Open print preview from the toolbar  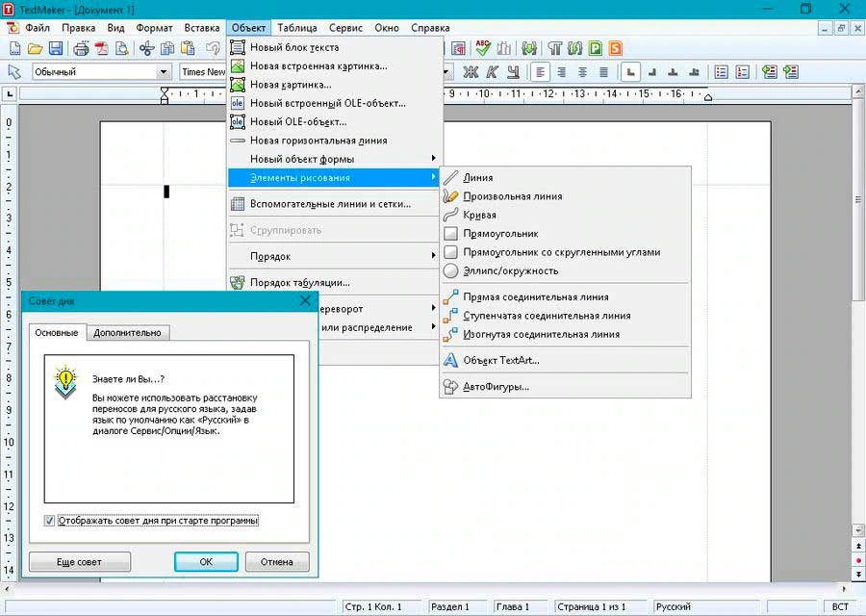click(x=121, y=49)
